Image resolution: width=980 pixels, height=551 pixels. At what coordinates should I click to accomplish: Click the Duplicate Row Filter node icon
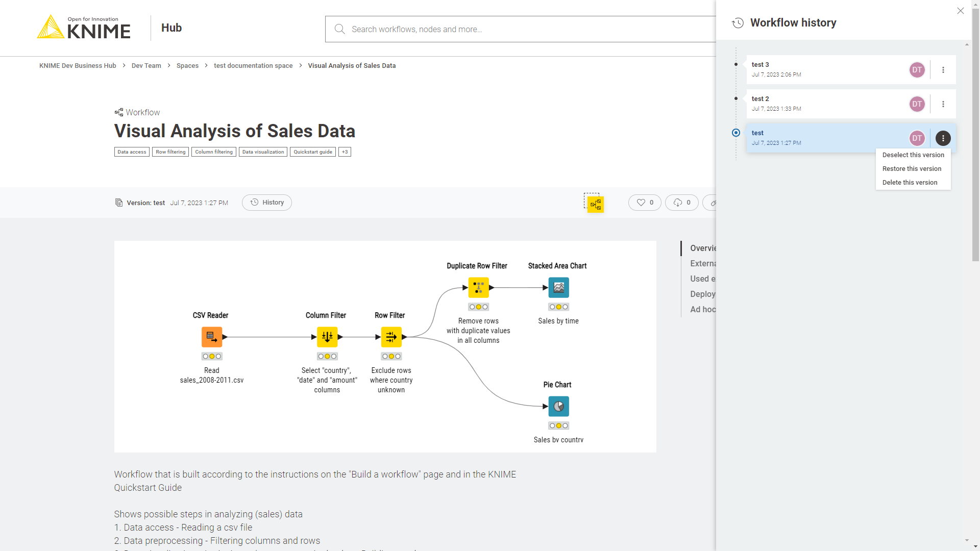479,287
